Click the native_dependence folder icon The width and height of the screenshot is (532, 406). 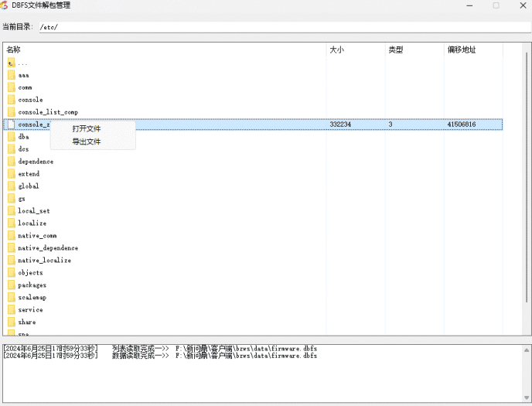coord(11,248)
